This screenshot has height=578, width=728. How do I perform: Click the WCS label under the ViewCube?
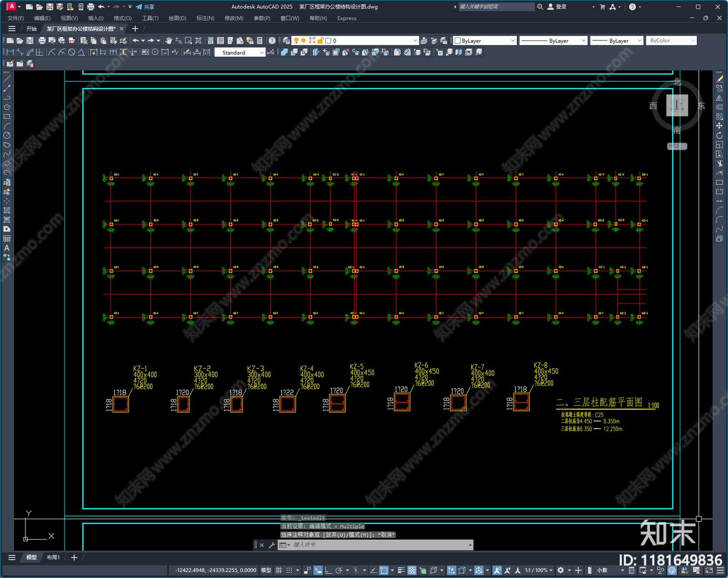(677, 146)
